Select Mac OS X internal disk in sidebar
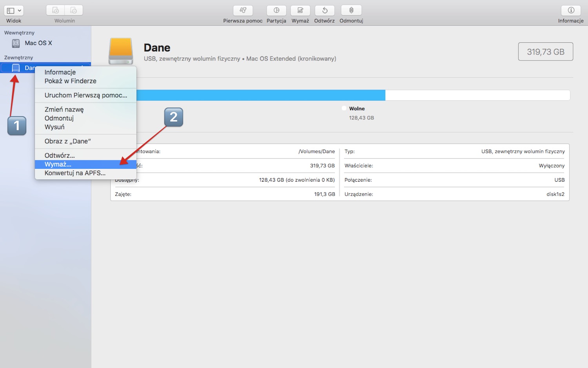 (38, 43)
